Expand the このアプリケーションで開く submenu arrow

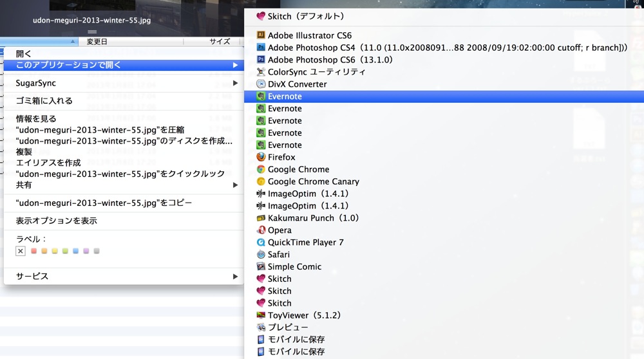pyautogui.click(x=235, y=65)
